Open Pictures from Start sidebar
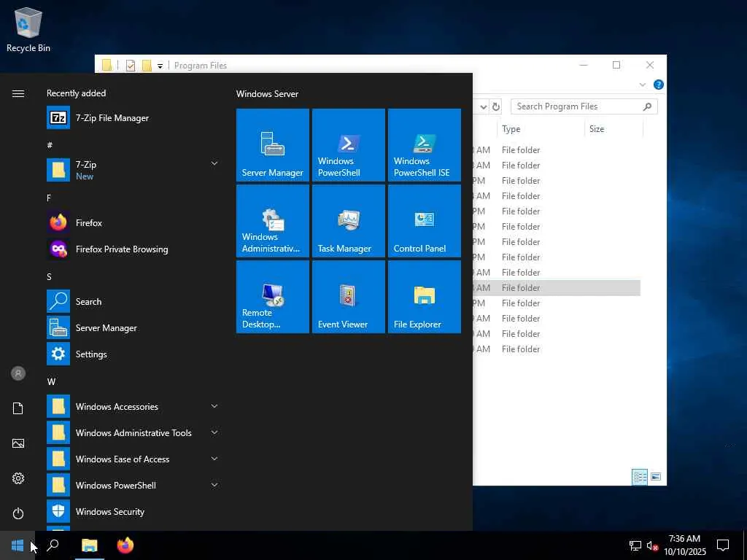 click(18, 443)
